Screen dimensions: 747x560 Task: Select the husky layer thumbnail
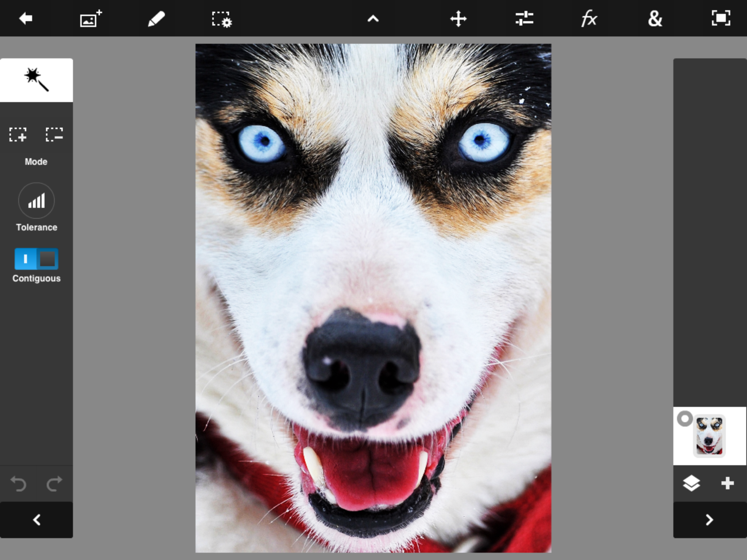pos(709,436)
